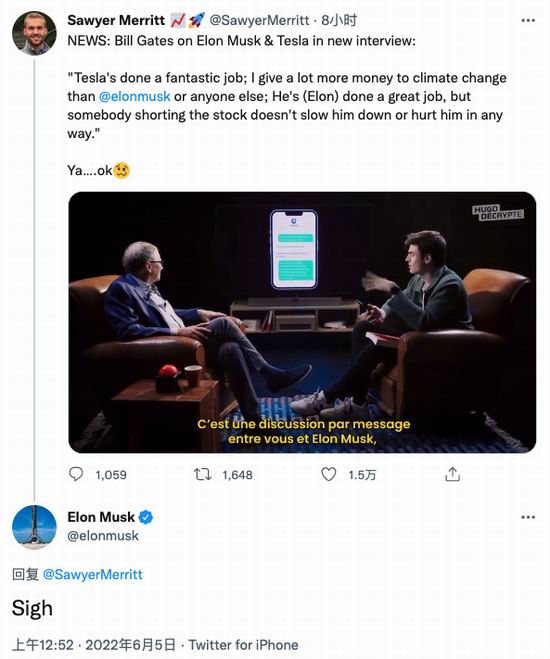Click the @elonmusk handle under Elon's name
Image resolution: width=550 pixels, height=659 pixels.
click(x=103, y=535)
